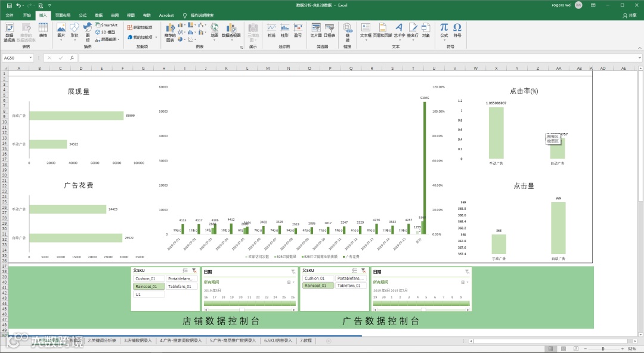Image resolution: width=644 pixels, height=353 pixels.
Task: Open the Pictures (图片) insert tool
Action: click(61, 31)
